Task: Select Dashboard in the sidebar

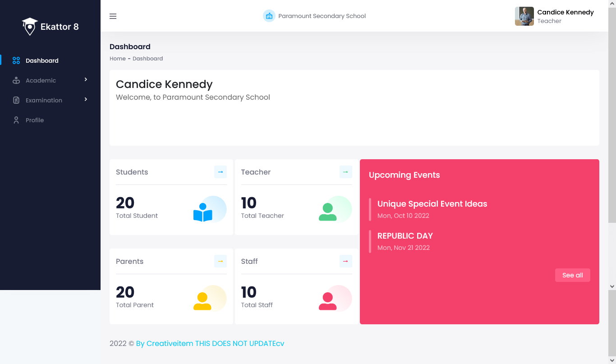Action: 42,60
